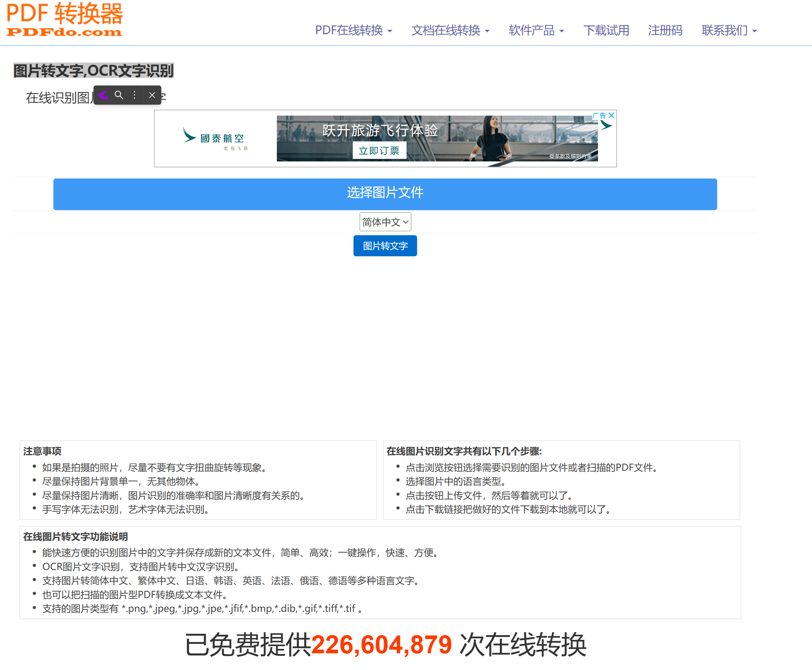Click the 选择图片文件 button
The image size is (812, 670).
click(385, 194)
